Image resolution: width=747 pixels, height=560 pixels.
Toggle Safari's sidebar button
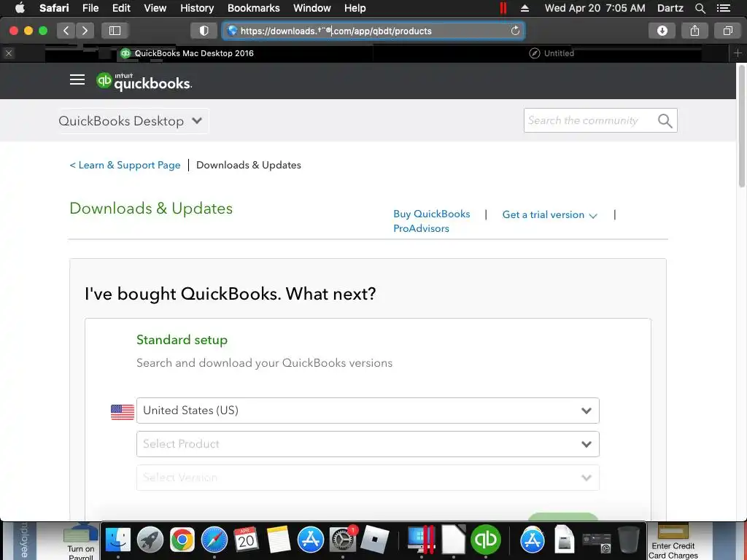(115, 31)
